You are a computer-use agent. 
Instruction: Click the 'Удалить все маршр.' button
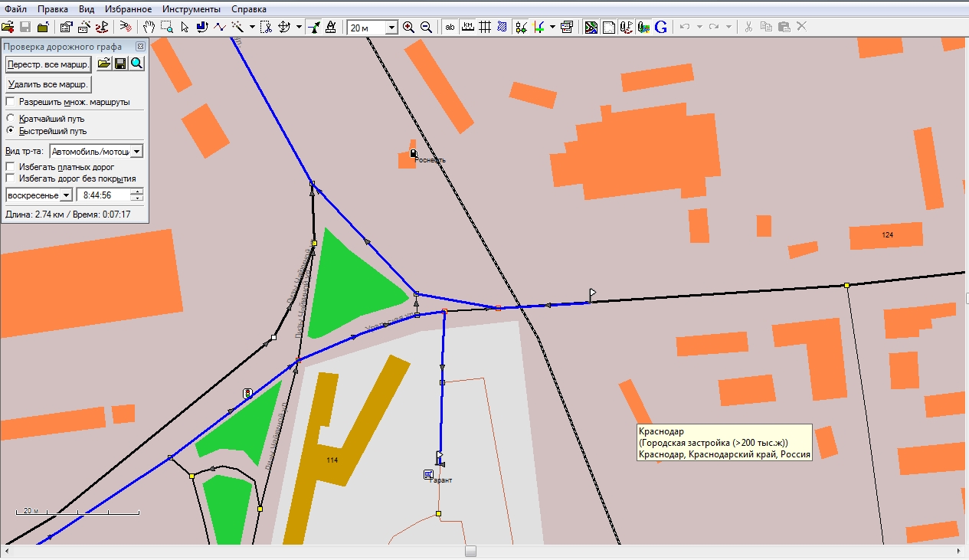point(48,84)
